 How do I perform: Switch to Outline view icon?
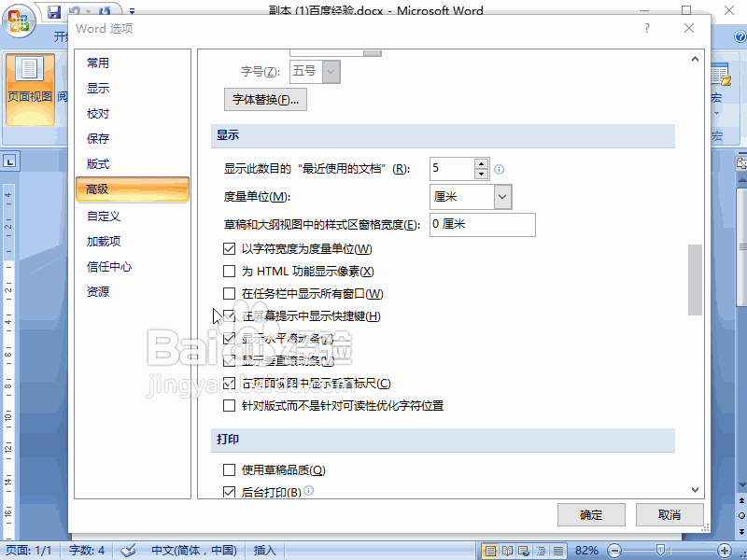tap(541, 551)
